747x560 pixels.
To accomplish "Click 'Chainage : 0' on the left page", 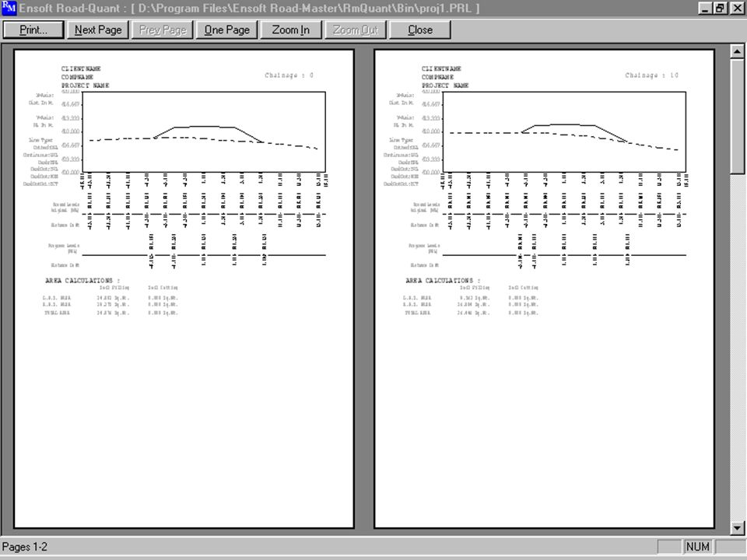I will coord(289,75).
